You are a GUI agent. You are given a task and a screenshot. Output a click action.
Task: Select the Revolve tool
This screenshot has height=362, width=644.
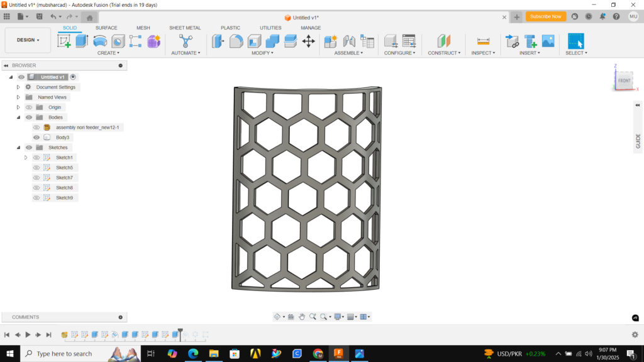pos(100,41)
